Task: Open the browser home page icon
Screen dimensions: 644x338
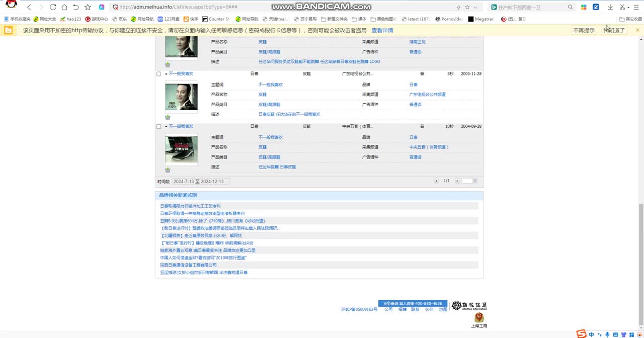Action: [x=64, y=7]
